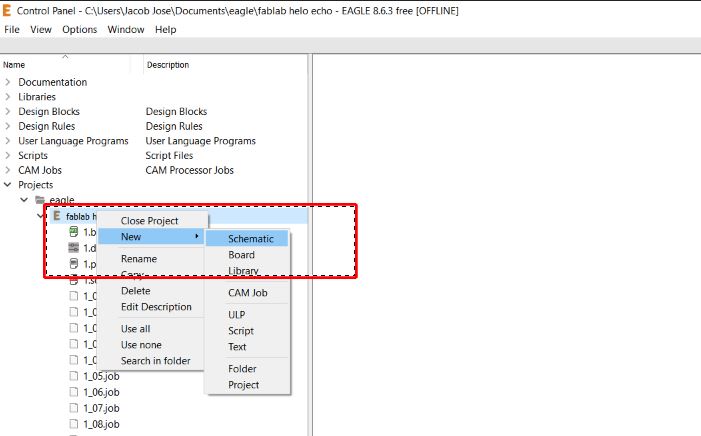Create a new CAM Job from submenu
This screenshot has height=436, width=701.
[x=247, y=293]
